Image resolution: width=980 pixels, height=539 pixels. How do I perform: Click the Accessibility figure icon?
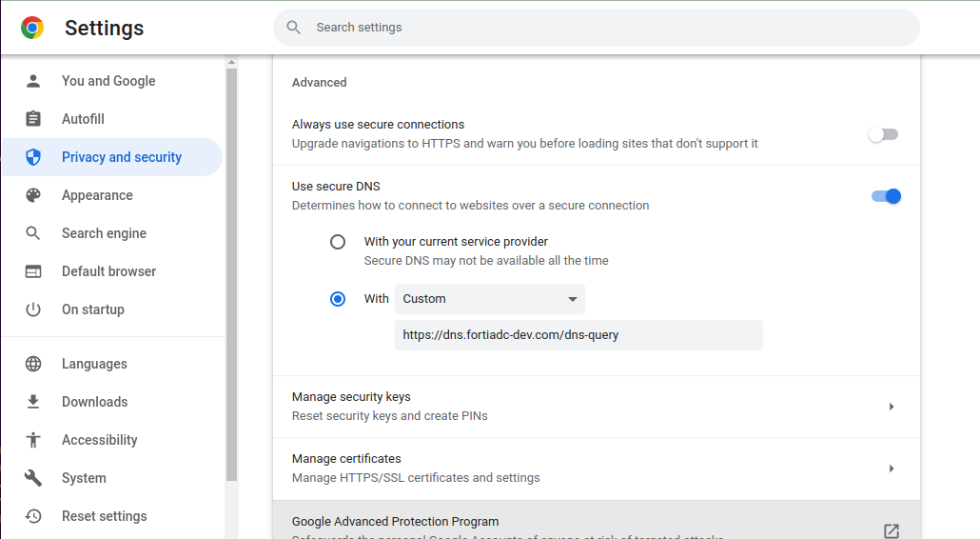(x=33, y=440)
